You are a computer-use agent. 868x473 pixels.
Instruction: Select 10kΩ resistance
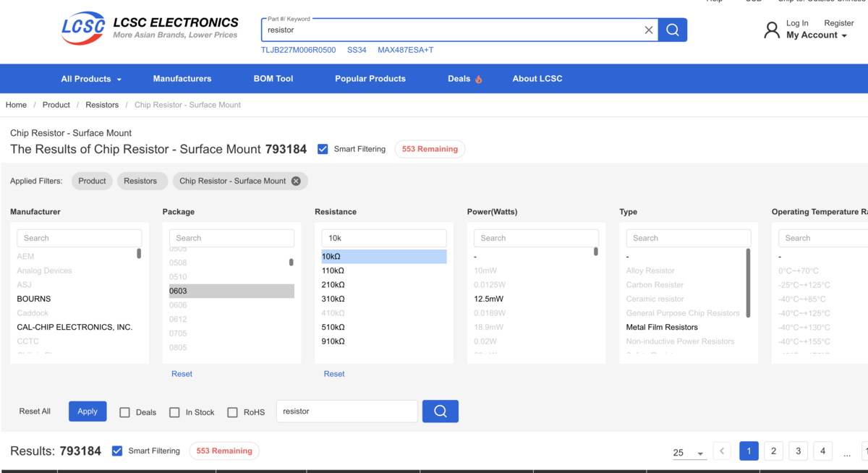pyautogui.click(x=384, y=256)
